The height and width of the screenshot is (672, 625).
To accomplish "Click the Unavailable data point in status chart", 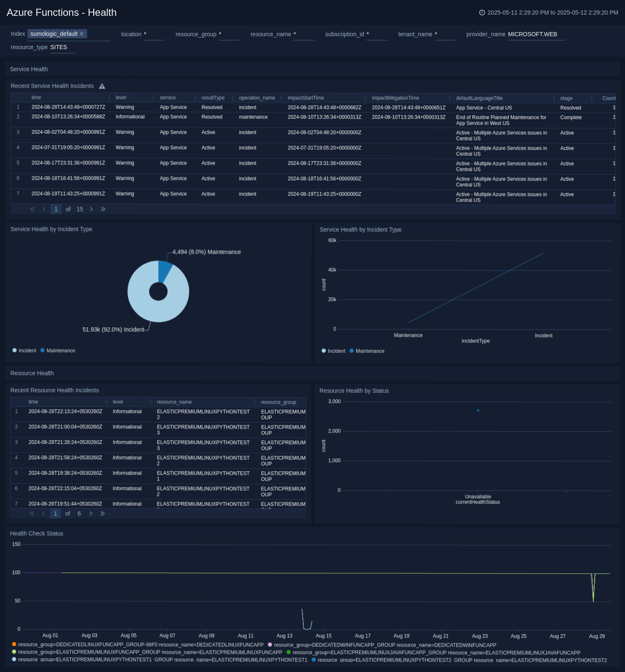I will (478, 410).
